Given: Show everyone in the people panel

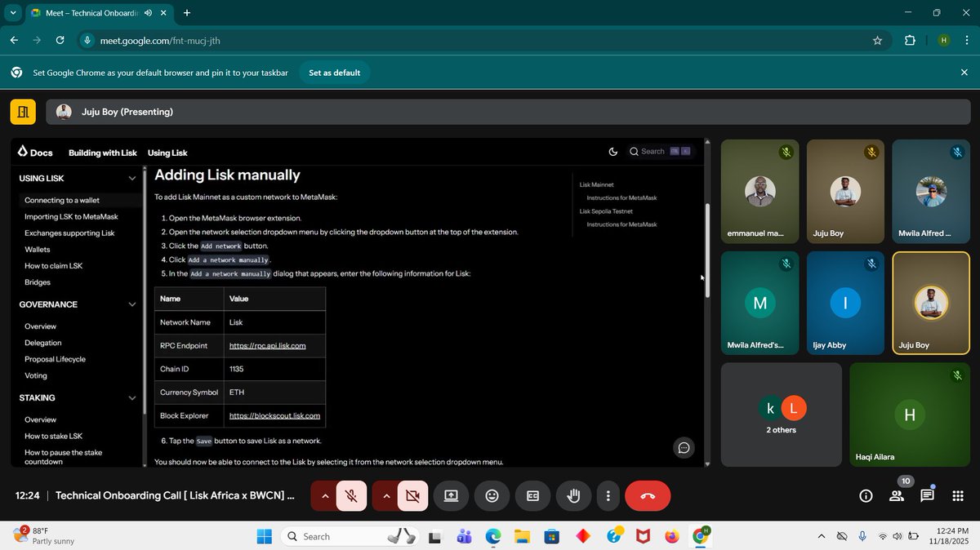Looking at the screenshot, I should click(x=896, y=495).
